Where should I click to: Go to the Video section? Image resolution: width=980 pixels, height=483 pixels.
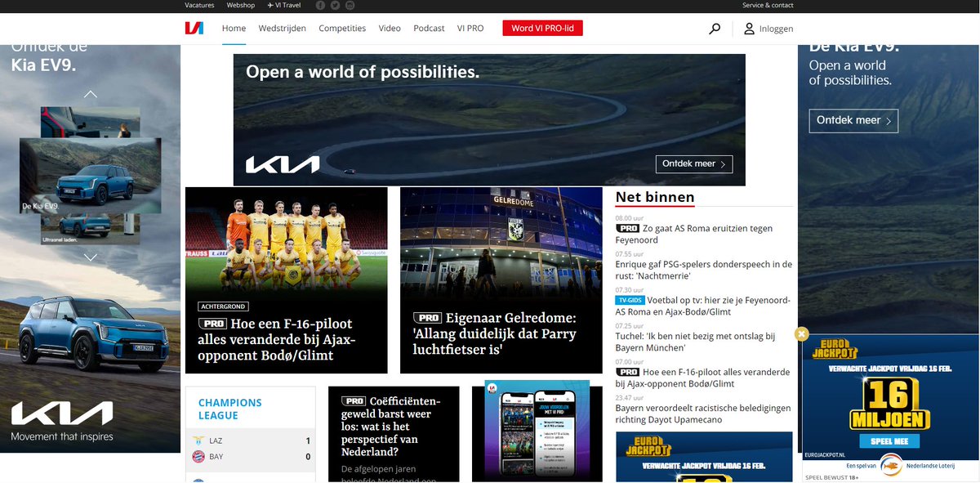click(390, 29)
